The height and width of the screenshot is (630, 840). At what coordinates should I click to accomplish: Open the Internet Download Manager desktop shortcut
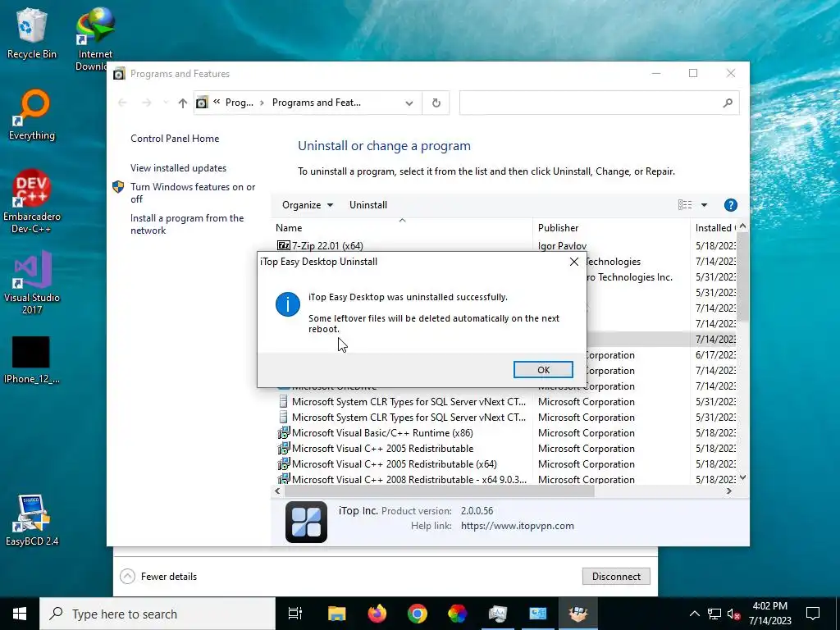[95, 39]
